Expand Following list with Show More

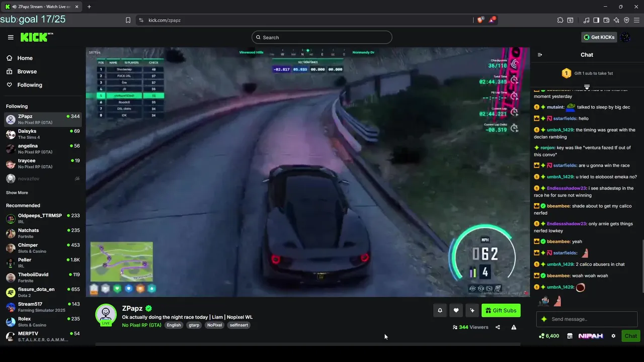pyautogui.click(x=17, y=193)
